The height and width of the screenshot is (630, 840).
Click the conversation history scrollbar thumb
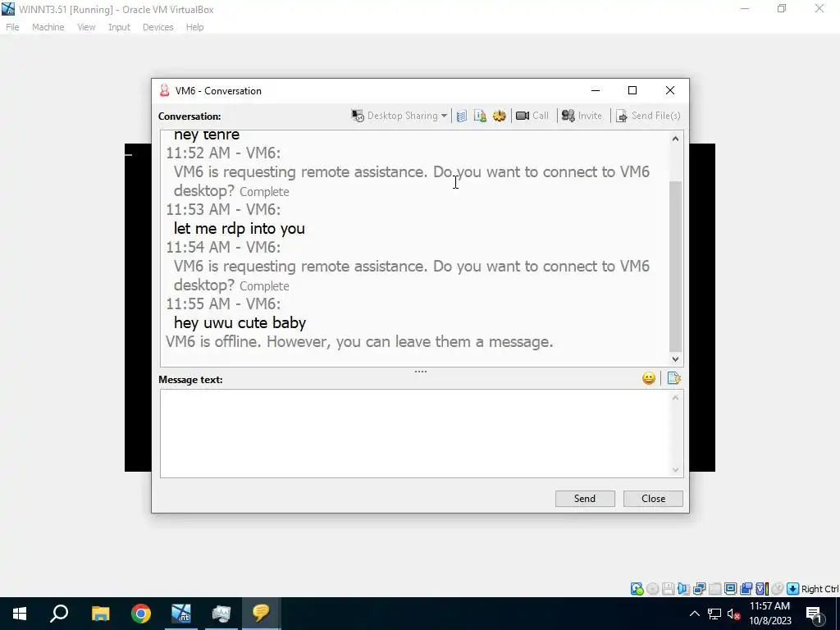point(676,267)
